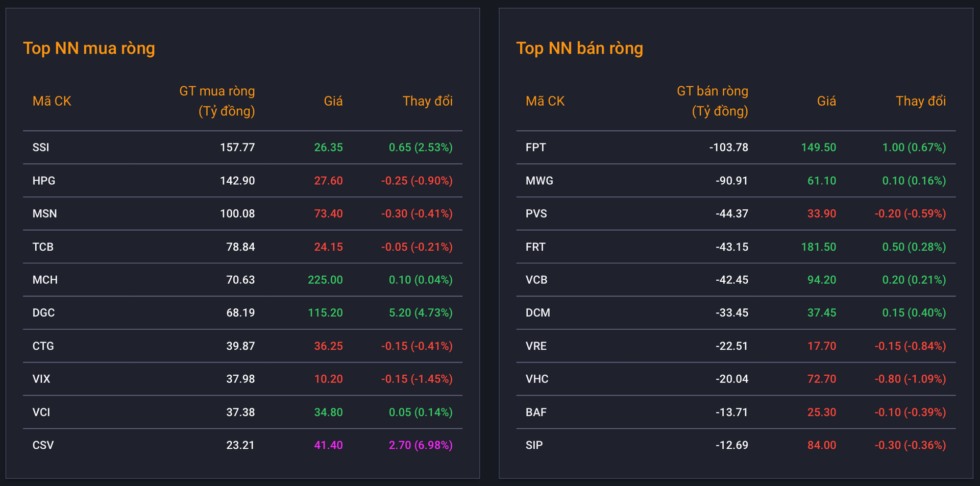
Task: Click 'Top NN mua ròng' heading
Action: pyautogui.click(x=89, y=48)
